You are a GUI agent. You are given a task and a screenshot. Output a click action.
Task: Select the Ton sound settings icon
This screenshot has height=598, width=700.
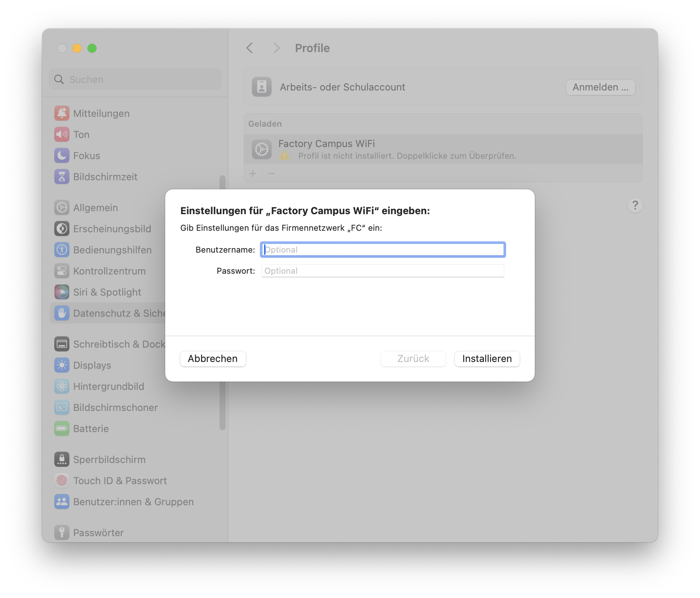62,134
